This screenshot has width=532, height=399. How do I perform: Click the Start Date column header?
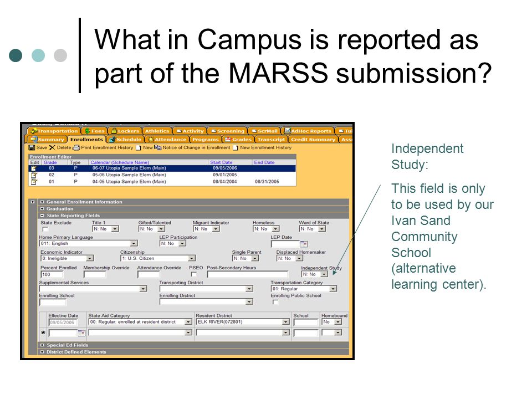pos(221,162)
